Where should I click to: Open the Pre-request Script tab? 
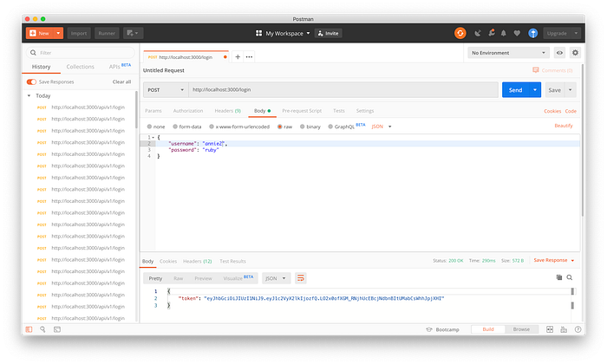tap(302, 111)
